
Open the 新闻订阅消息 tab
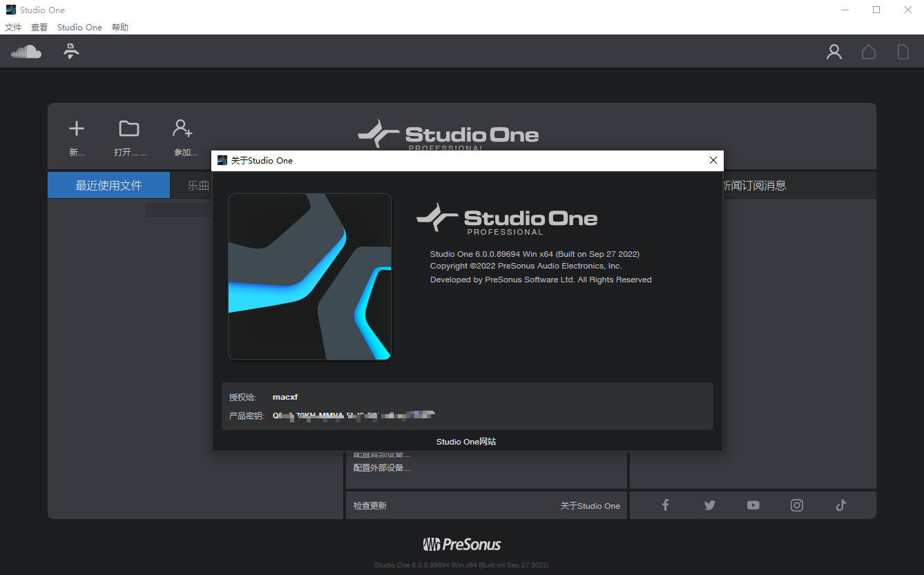click(x=753, y=185)
